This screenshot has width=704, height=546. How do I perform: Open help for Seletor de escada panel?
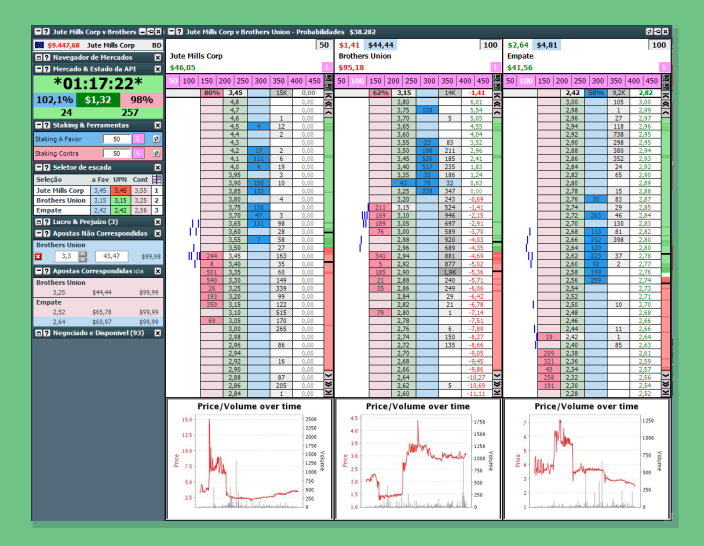47,167
